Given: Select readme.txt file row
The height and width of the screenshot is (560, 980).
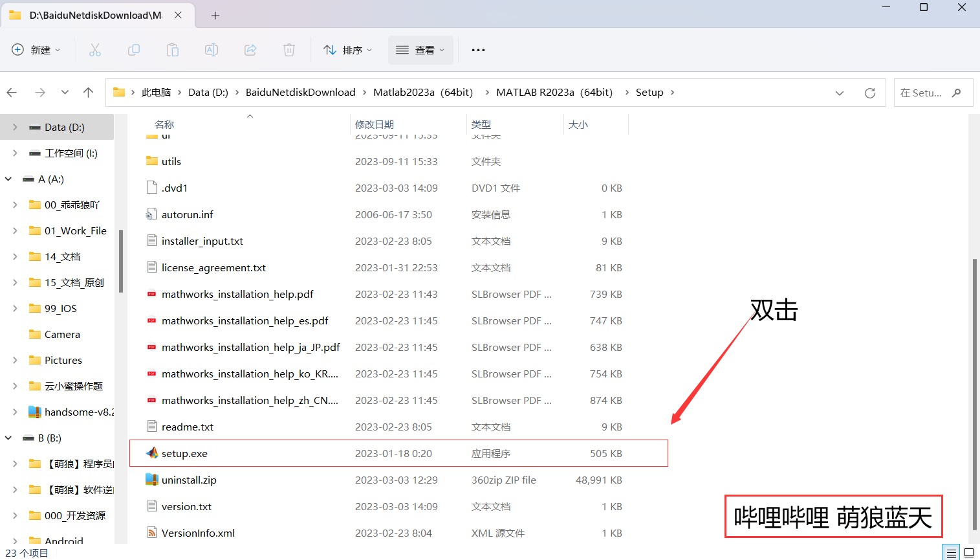Looking at the screenshot, I should point(398,427).
